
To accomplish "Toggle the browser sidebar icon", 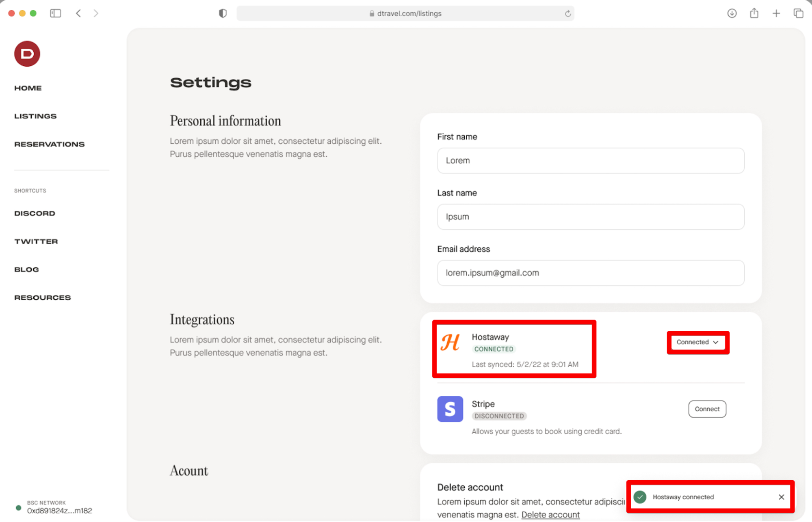I will [x=55, y=13].
